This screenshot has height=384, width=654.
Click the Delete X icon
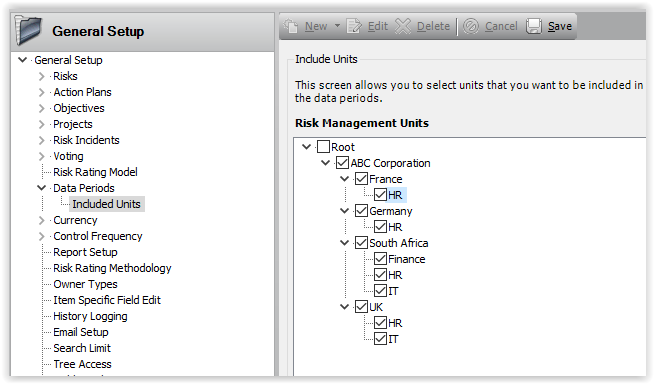tap(403, 26)
